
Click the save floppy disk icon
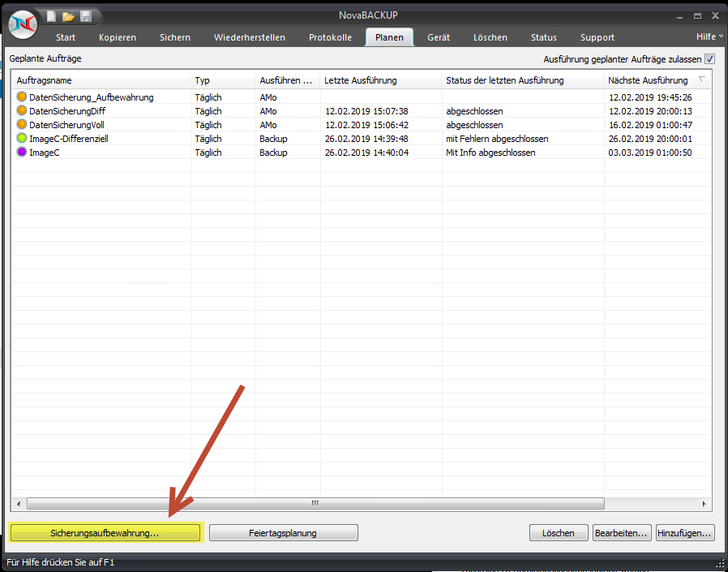click(86, 17)
